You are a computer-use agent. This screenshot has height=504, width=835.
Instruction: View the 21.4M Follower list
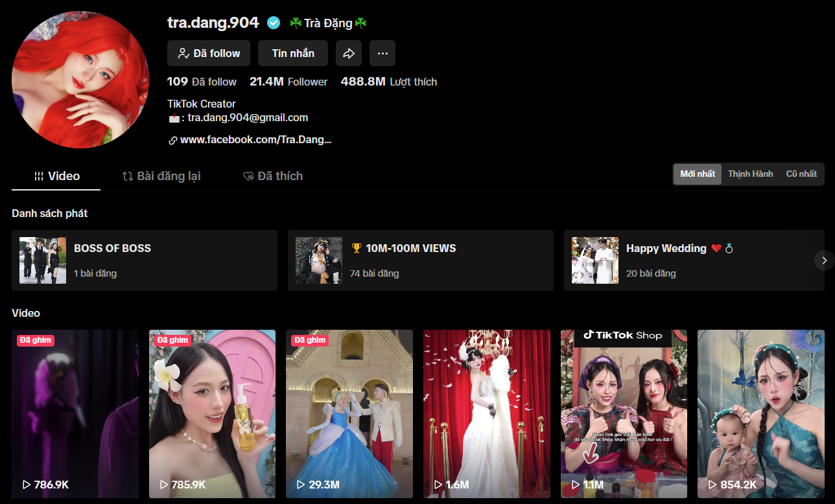[x=288, y=82]
